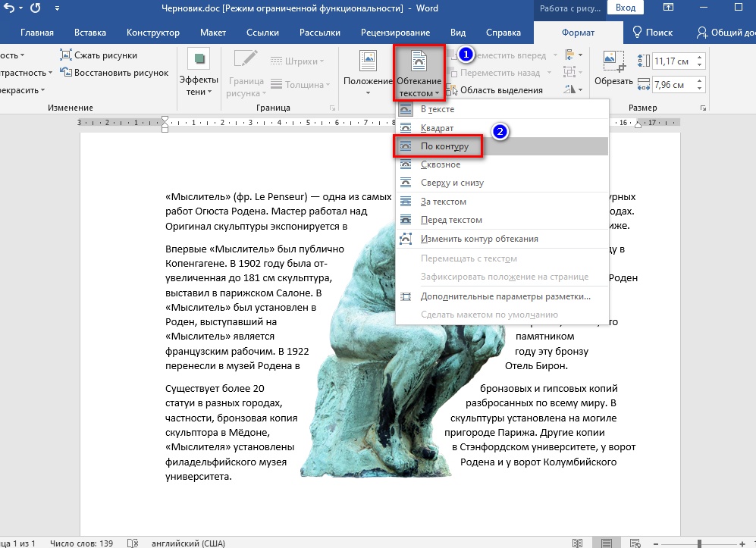Open the Положение position gallery

[368, 72]
